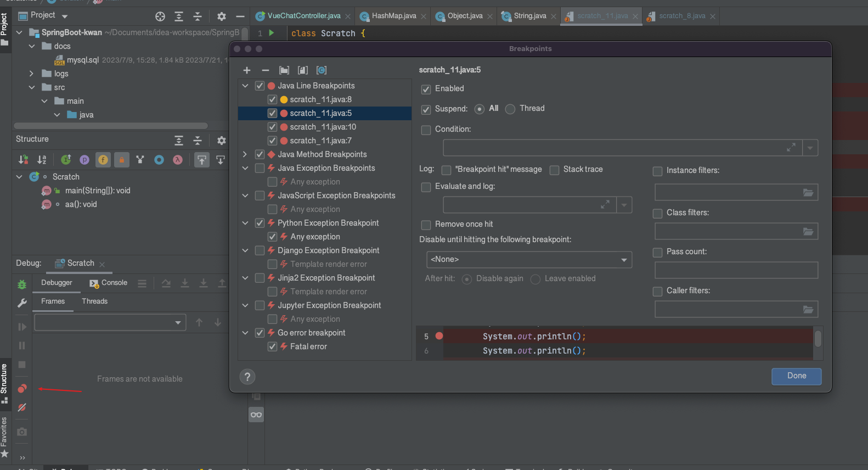Click View Breakpoints red circles icon
868x470 pixels.
point(22,389)
